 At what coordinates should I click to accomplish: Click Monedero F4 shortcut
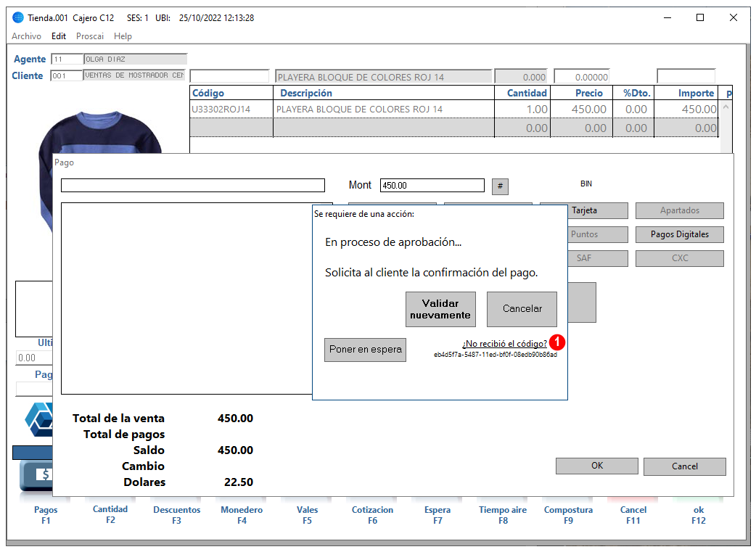pyautogui.click(x=242, y=515)
